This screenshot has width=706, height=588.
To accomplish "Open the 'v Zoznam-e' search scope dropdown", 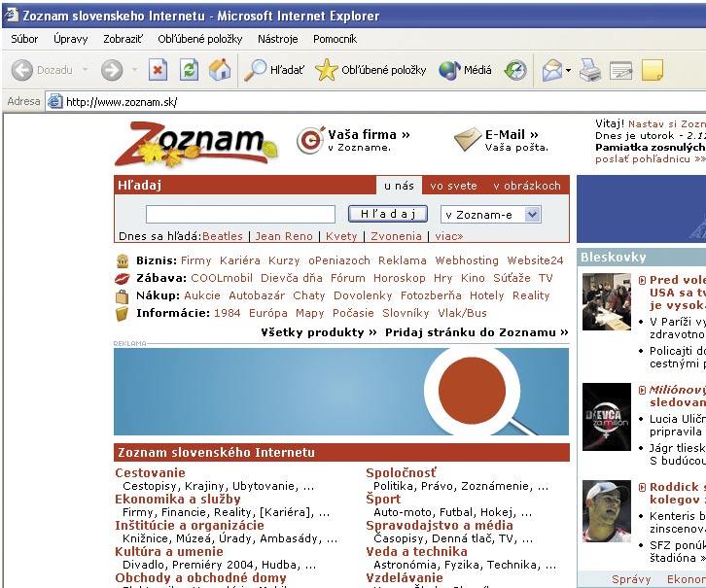I will click(491, 215).
